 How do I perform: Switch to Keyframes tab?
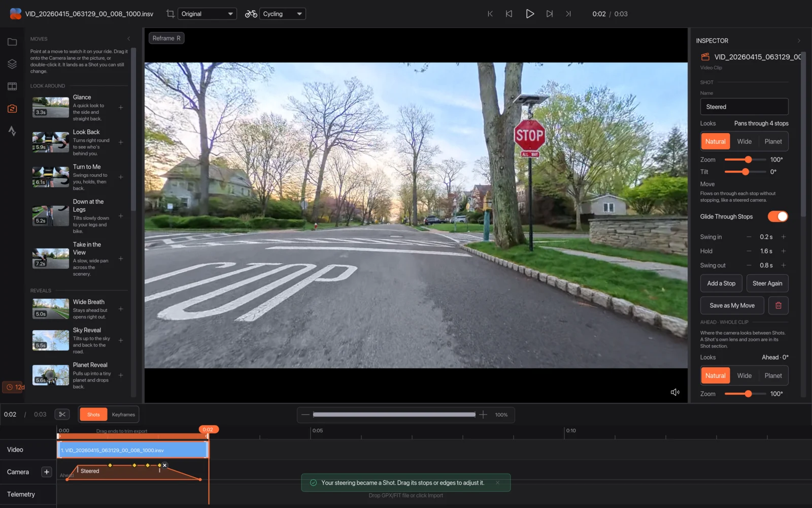click(123, 415)
